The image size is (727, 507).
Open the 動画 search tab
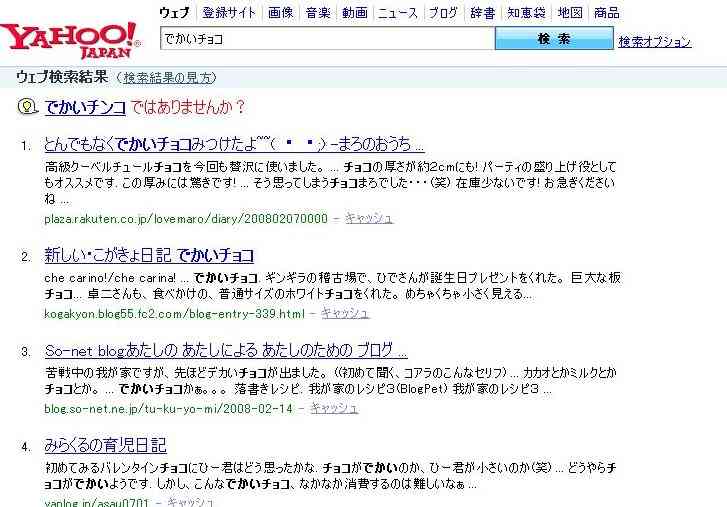click(x=355, y=13)
